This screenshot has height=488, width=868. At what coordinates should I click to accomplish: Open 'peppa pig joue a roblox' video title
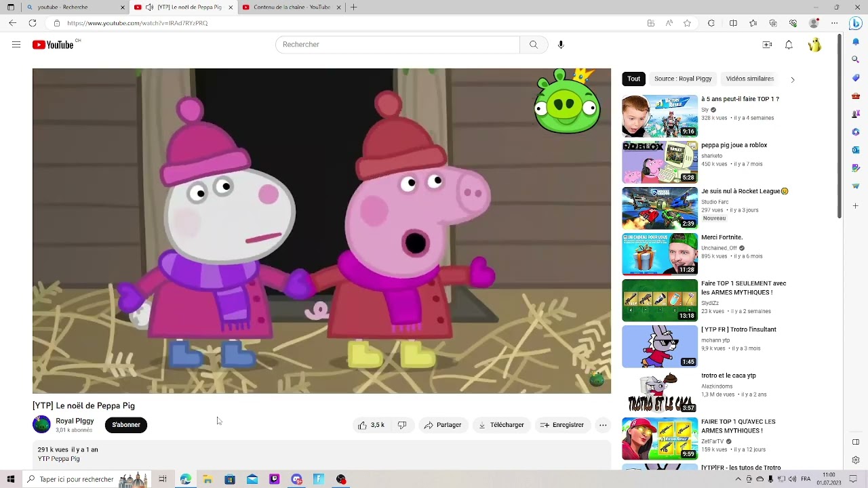(x=734, y=145)
